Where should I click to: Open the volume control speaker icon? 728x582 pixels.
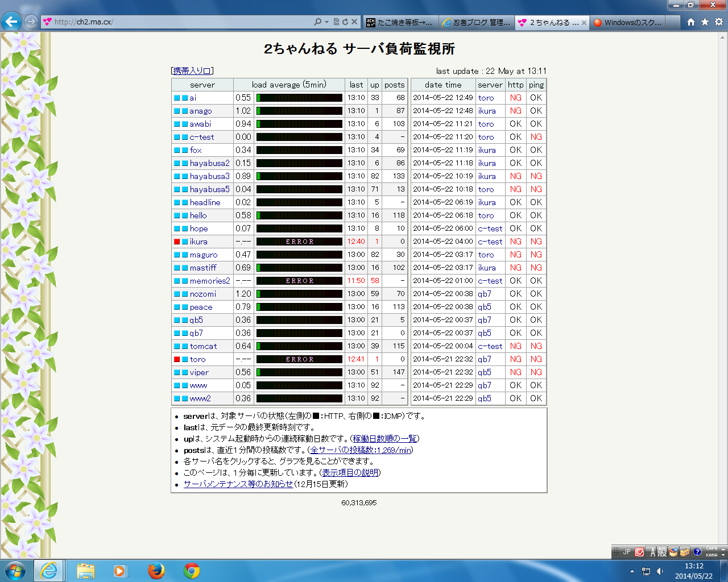pos(660,571)
